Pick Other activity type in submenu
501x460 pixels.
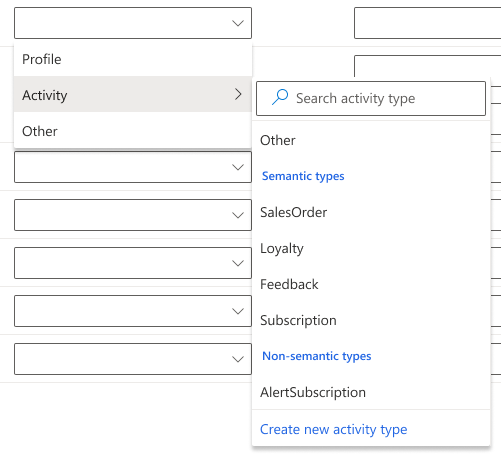click(371, 140)
